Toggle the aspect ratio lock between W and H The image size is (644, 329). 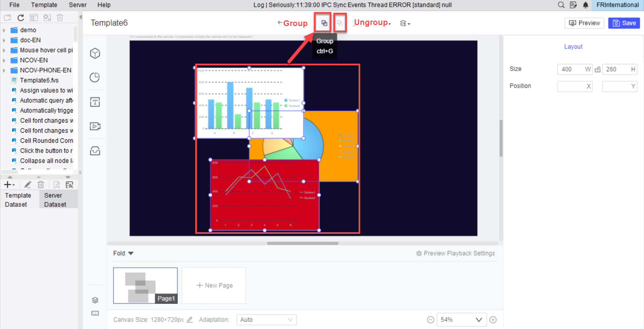pyautogui.click(x=598, y=69)
